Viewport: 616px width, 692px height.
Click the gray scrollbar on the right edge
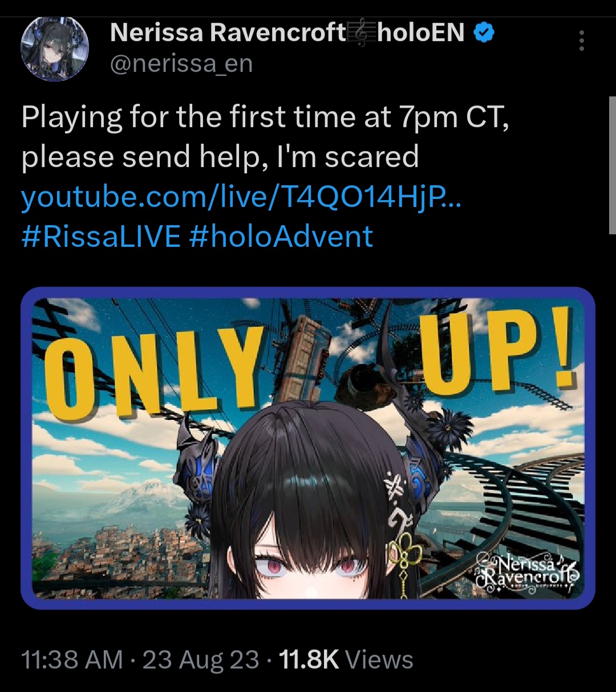click(613, 165)
